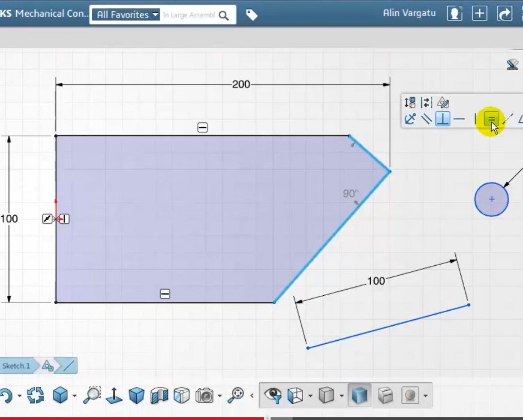Toggle the Perpendicular constraint
Viewport: 523px width, 420px height.
442,119
